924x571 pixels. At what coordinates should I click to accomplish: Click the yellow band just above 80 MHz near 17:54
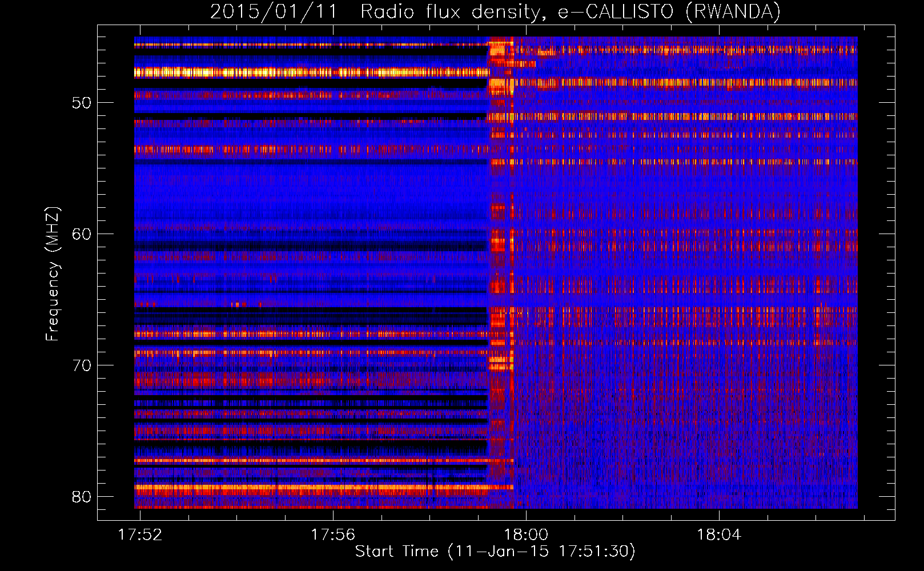[236, 488]
